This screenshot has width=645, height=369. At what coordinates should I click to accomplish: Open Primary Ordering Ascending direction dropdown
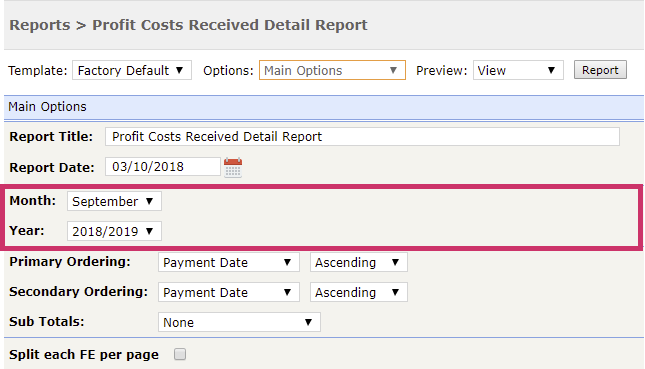[x=359, y=262]
